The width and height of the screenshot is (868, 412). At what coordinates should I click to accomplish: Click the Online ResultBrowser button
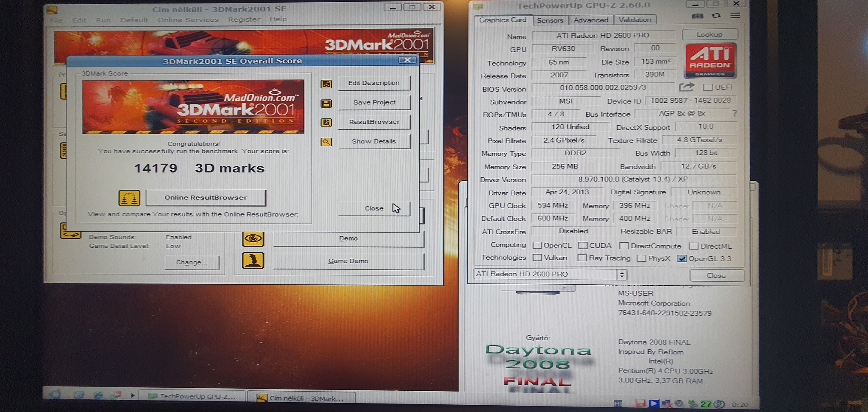click(x=206, y=198)
